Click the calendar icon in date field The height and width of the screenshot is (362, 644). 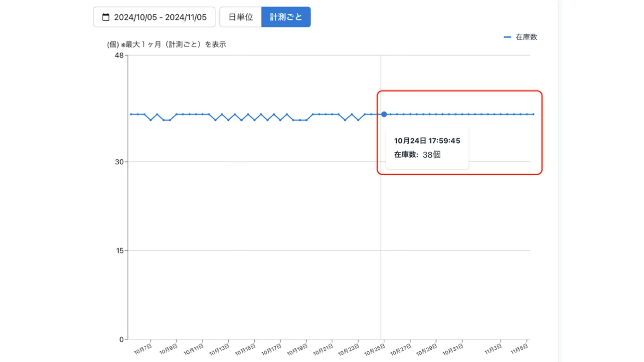click(106, 17)
